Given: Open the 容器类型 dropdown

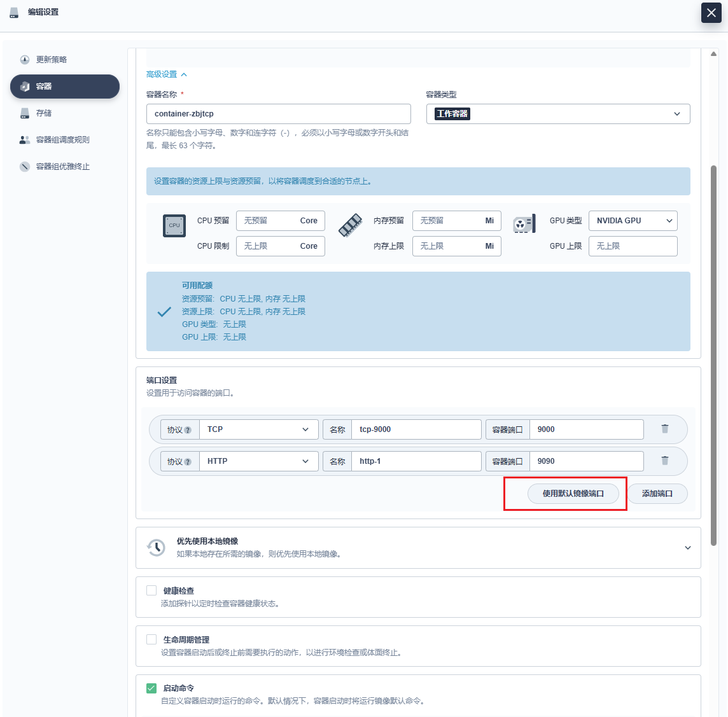Looking at the screenshot, I should [557, 114].
